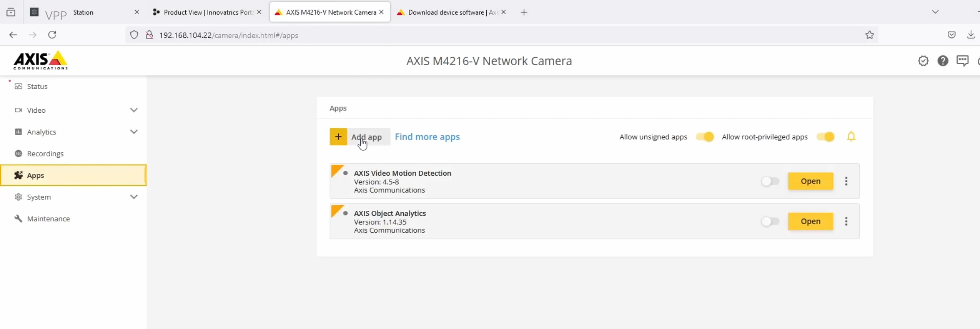Image resolution: width=980 pixels, height=329 pixels.
Task: Open the help question mark icon
Action: coord(943,61)
